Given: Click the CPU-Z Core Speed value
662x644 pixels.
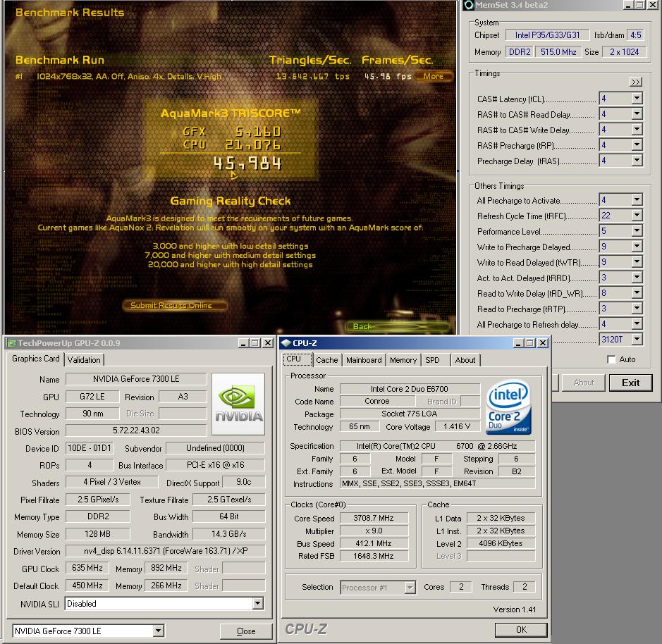Looking at the screenshot, I should point(374,518).
